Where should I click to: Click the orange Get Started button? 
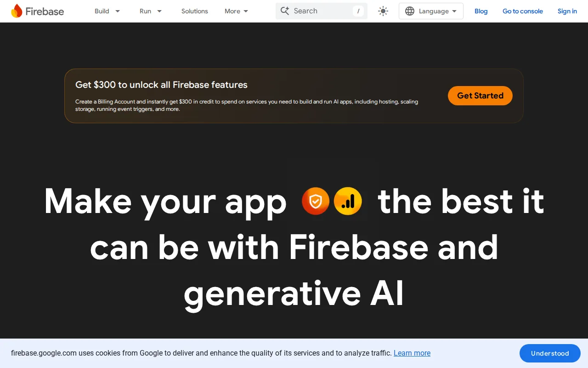[480, 96]
